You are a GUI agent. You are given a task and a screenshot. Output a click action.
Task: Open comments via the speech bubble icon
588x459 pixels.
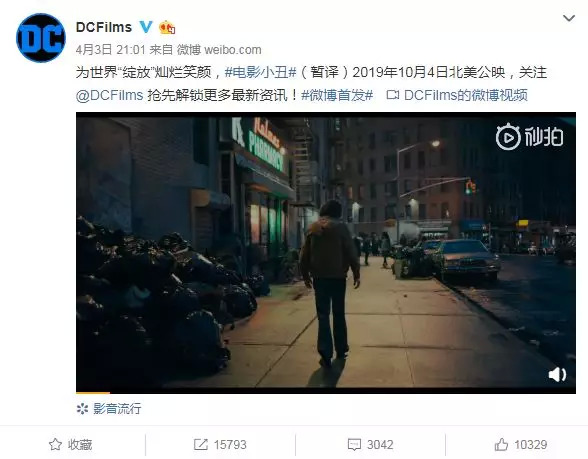pos(354,445)
